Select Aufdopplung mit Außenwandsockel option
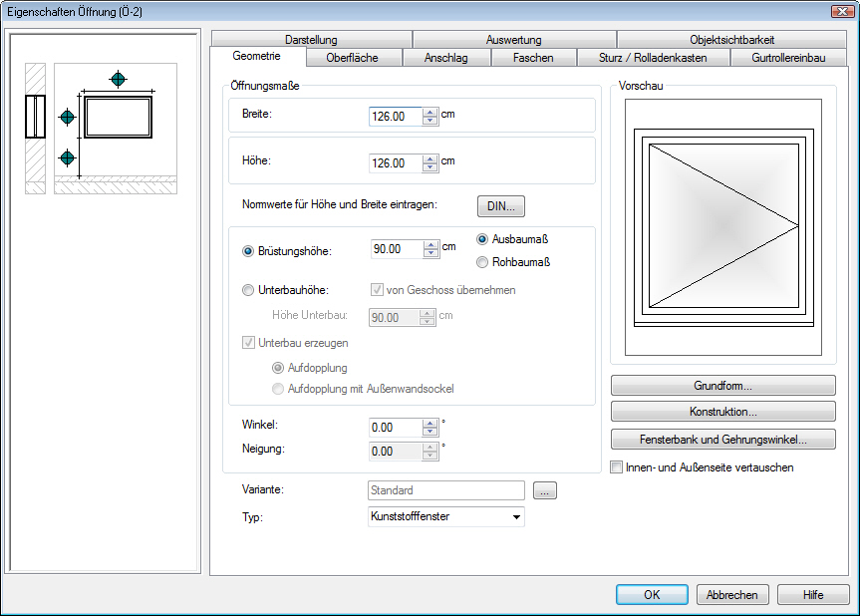 [x=278, y=389]
